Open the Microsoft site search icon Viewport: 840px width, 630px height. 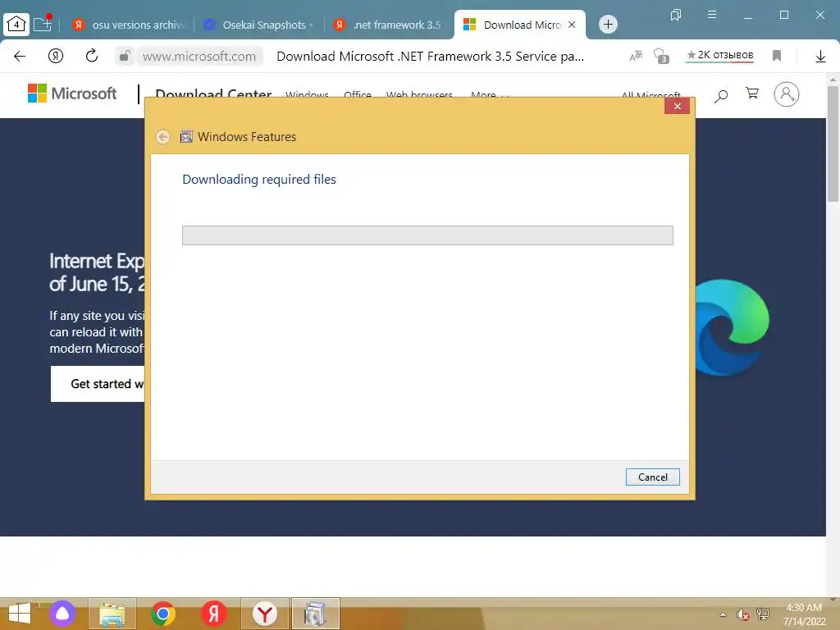pos(721,96)
